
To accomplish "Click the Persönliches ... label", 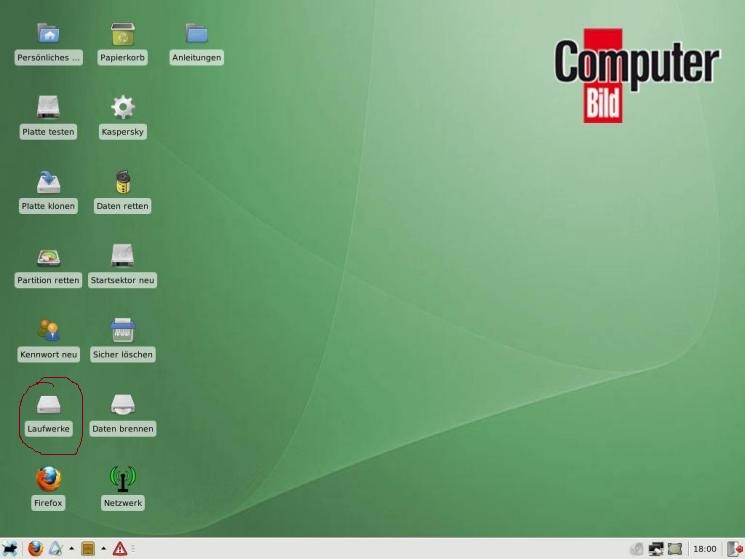I will coord(48,57).
